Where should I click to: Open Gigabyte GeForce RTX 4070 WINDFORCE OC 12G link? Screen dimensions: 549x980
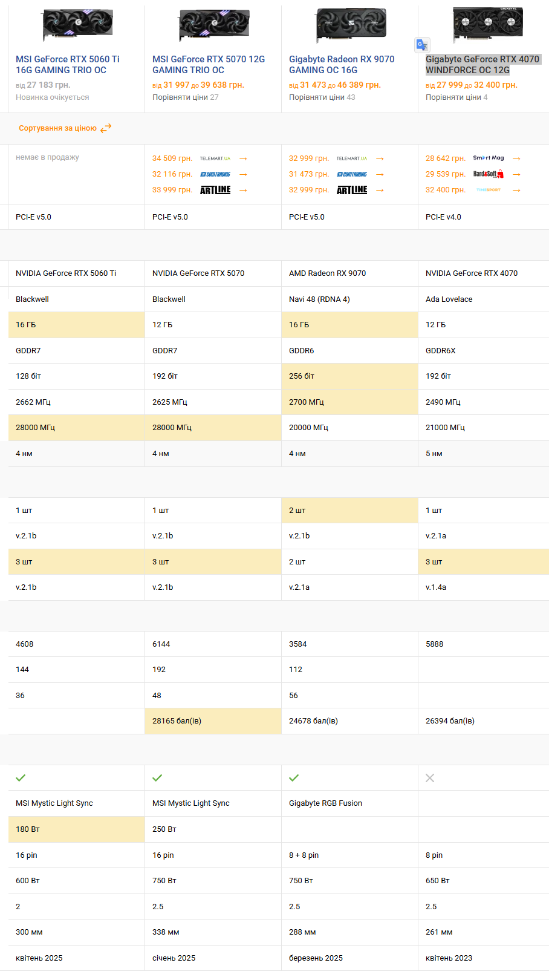click(x=482, y=65)
